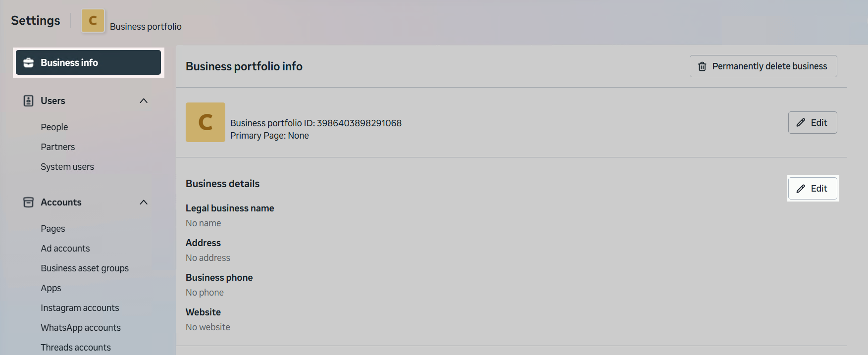Image resolution: width=868 pixels, height=355 pixels.
Task: Click the large C portfolio avatar
Action: 205,122
